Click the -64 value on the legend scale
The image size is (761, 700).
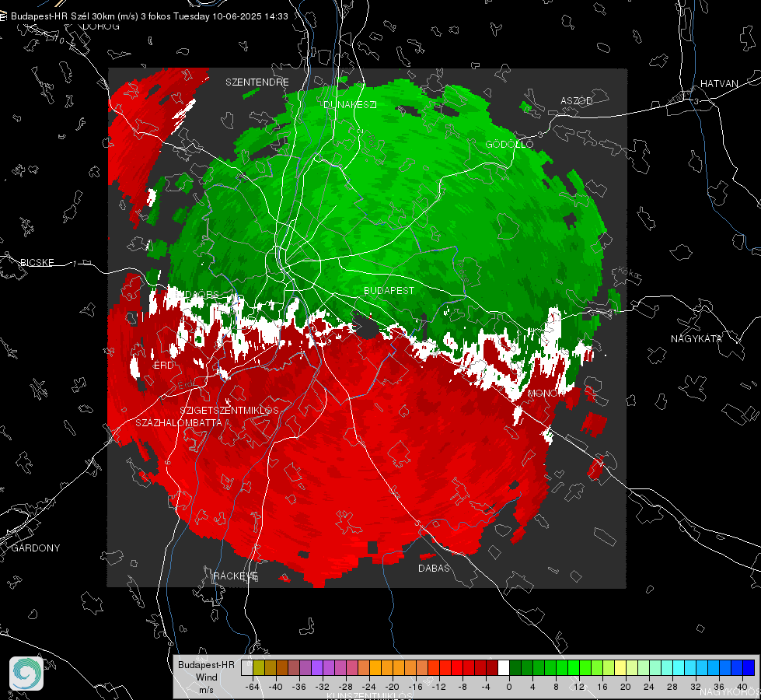pyautogui.click(x=253, y=687)
